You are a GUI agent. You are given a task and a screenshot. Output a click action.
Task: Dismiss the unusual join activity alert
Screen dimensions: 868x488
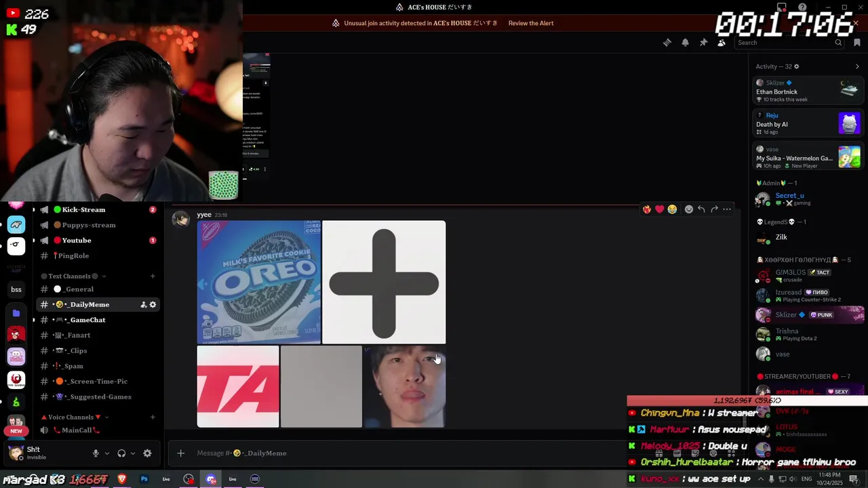click(x=856, y=23)
